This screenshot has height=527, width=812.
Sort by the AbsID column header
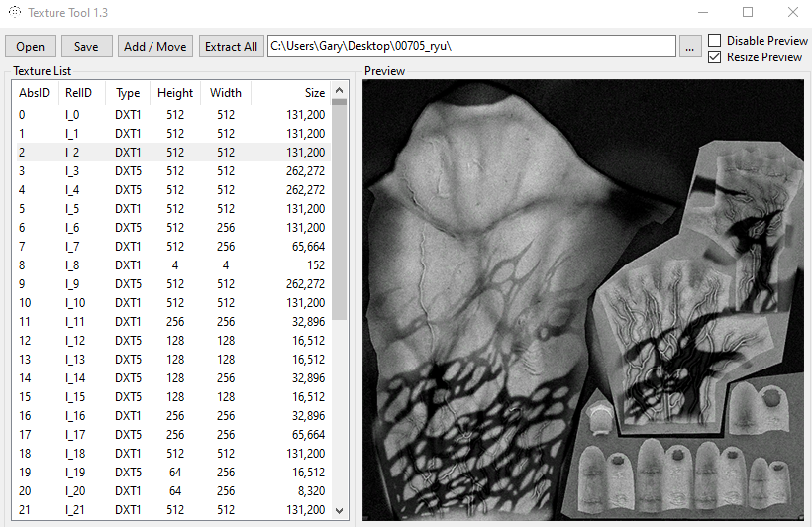(36, 93)
